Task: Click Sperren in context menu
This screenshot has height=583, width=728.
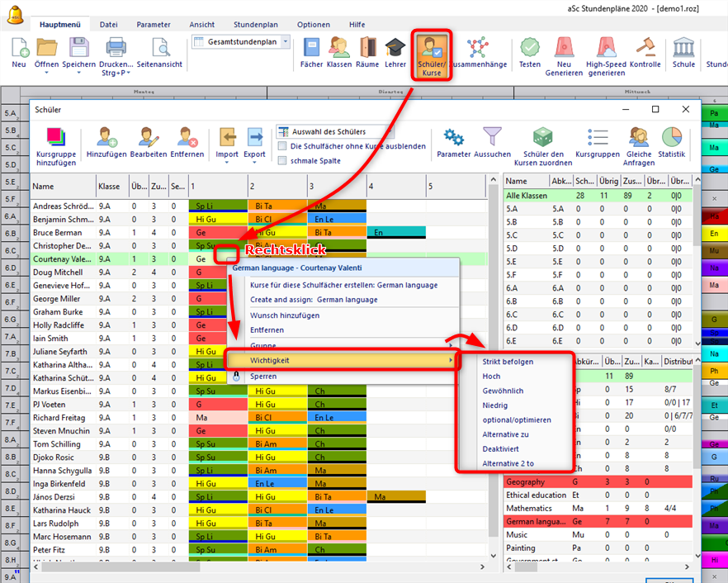Action: tap(263, 377)
